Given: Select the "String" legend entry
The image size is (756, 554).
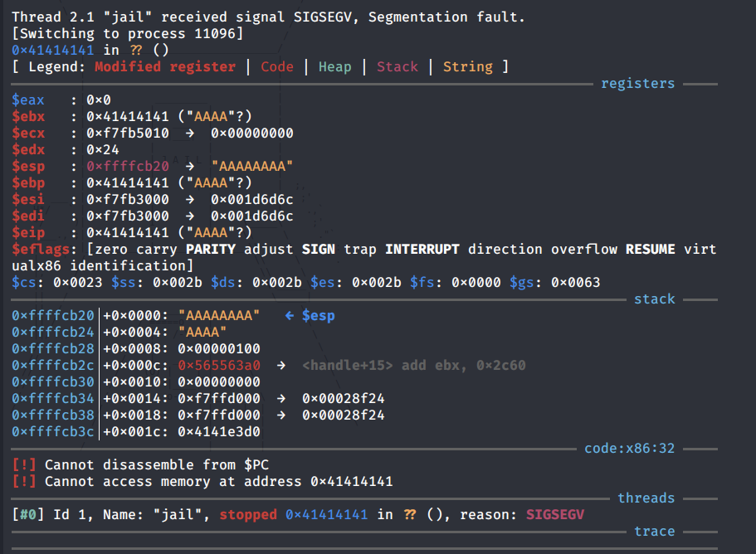Looking at the screenshot, I should coord(467,66).
